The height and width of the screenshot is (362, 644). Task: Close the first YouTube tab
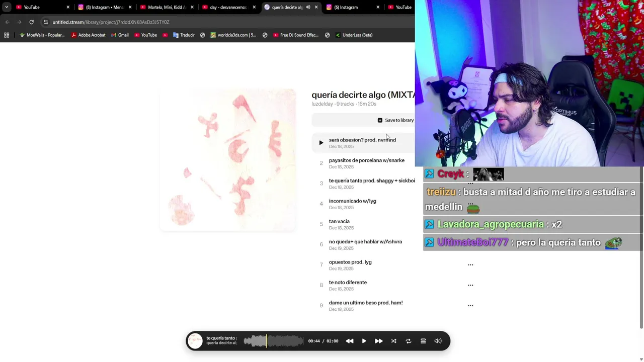pos(68,7)
